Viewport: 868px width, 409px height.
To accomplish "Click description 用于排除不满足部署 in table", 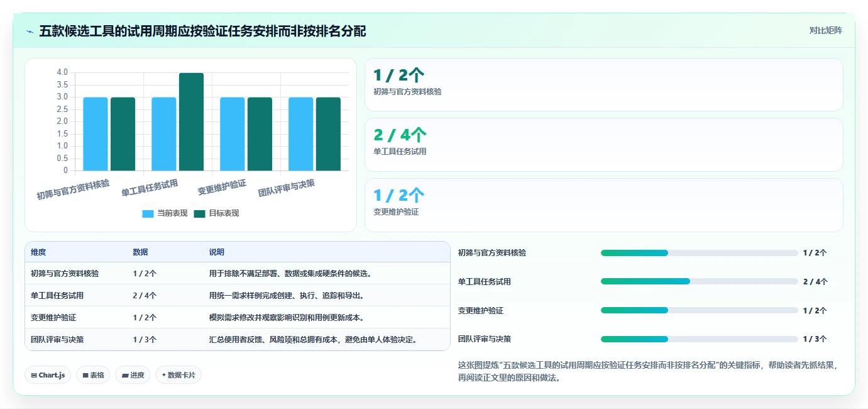I will tap(290, 274).
